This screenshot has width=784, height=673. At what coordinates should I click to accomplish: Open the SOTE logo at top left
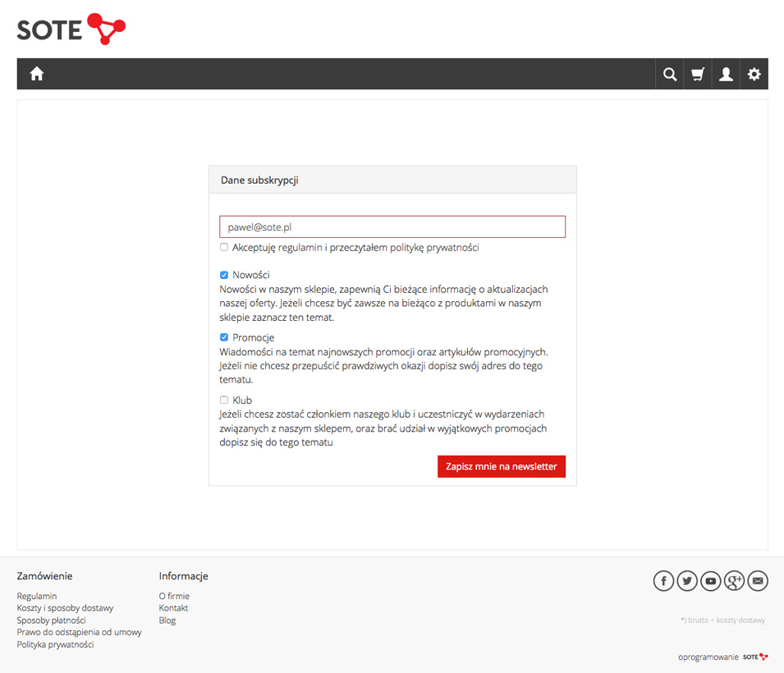(71, 29)
